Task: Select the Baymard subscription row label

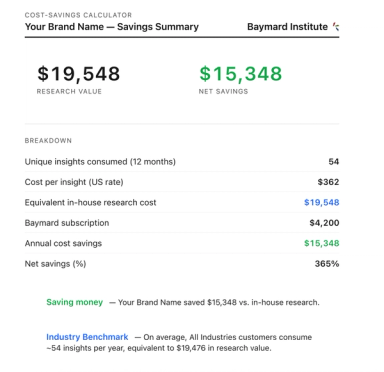Action: click(67, 223)
